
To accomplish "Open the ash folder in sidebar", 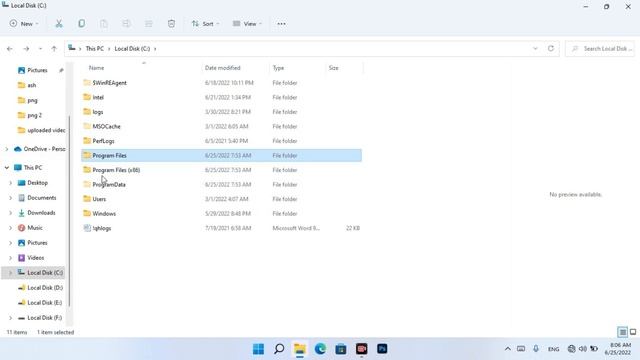I will [32, 85].
